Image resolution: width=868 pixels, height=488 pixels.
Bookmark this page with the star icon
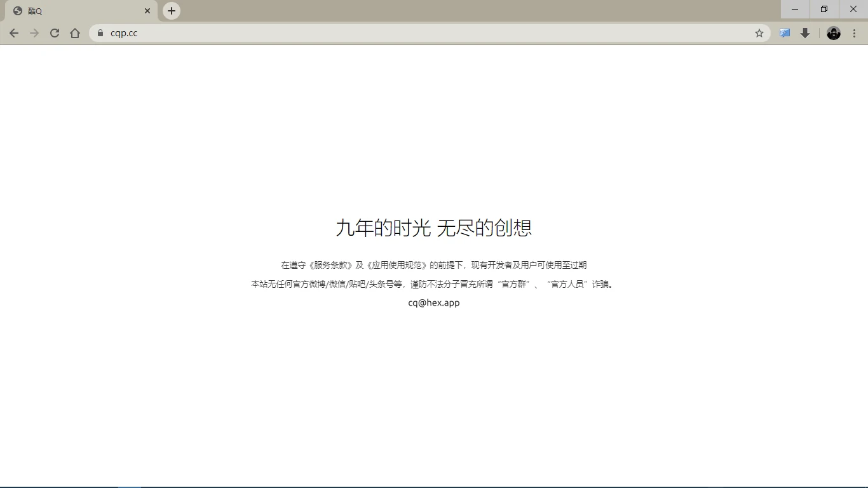tap(759, 33)
